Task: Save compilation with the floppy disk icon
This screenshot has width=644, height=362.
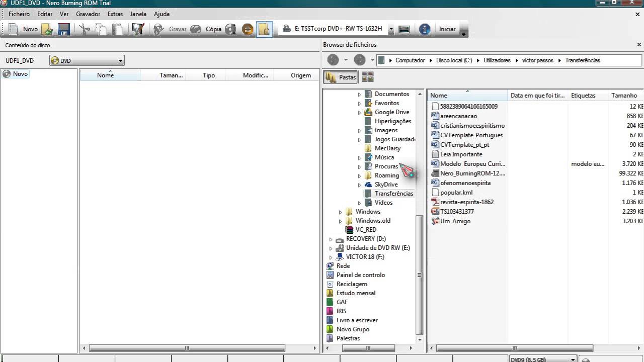Action: (x=64, y=29)
